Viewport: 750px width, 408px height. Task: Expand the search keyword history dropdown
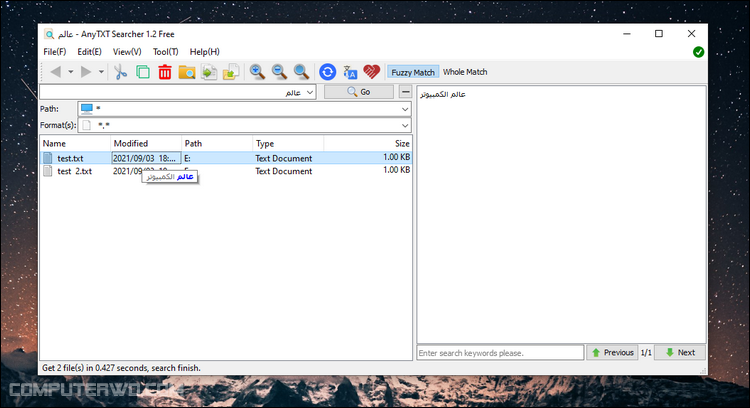[310, 92]
